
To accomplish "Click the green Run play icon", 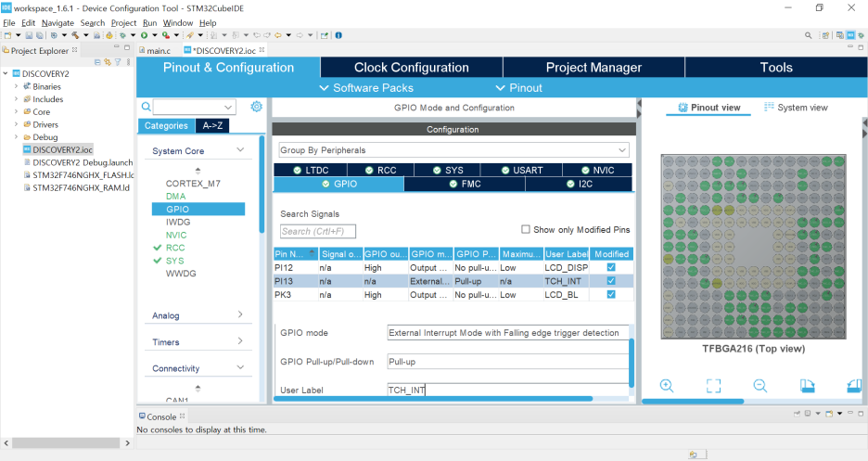I will (144, 35).
